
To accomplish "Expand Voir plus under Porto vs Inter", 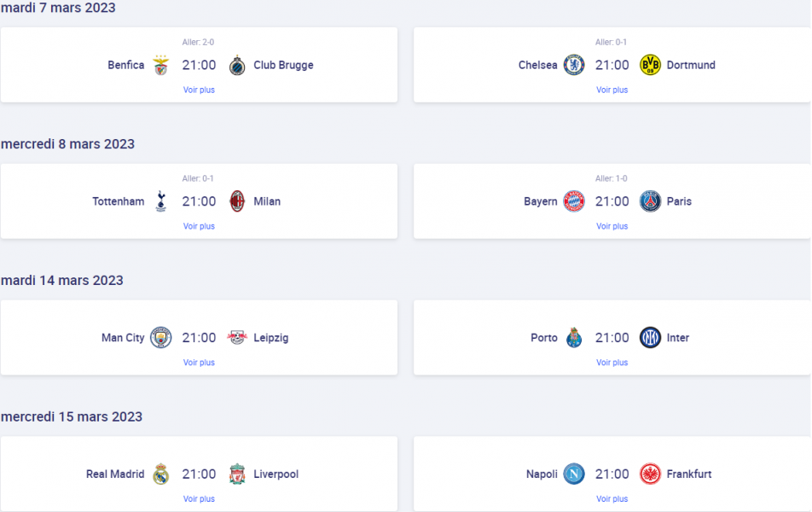I will (612, 363).
